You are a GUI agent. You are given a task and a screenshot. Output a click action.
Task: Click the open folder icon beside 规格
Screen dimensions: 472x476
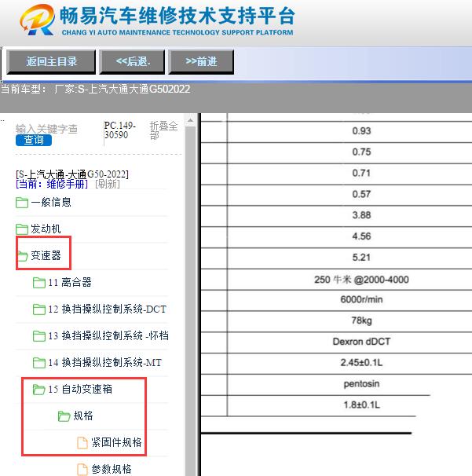point(64,416)
